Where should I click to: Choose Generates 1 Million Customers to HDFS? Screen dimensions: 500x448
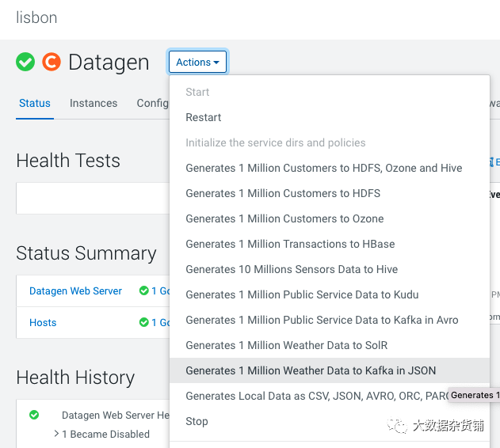pos(330,193)
